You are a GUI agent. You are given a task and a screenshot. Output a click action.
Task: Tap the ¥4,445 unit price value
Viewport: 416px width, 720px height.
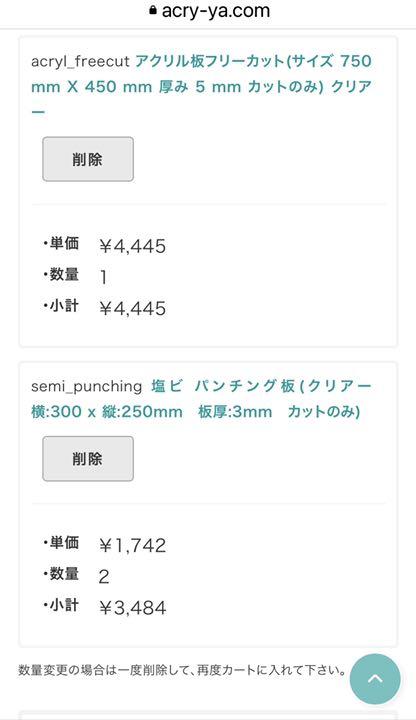click(133, 246)
